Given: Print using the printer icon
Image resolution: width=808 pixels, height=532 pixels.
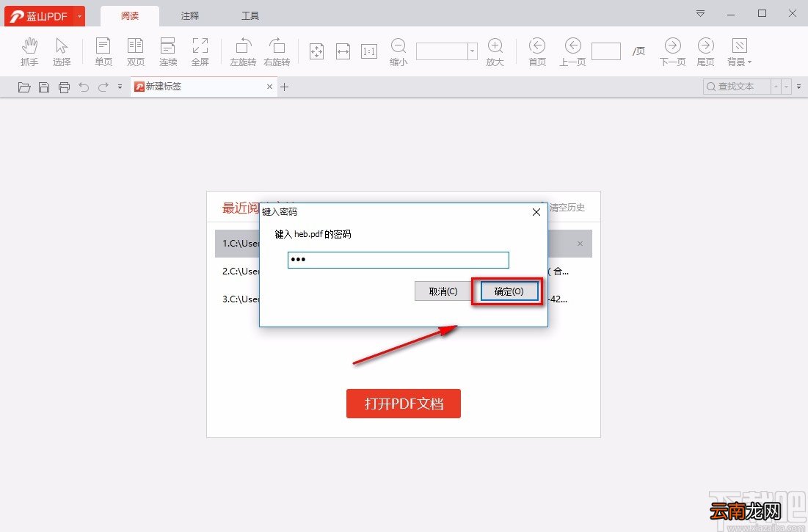Looking at the screenshot, I should pyautogui.click(x=64, y=87).
